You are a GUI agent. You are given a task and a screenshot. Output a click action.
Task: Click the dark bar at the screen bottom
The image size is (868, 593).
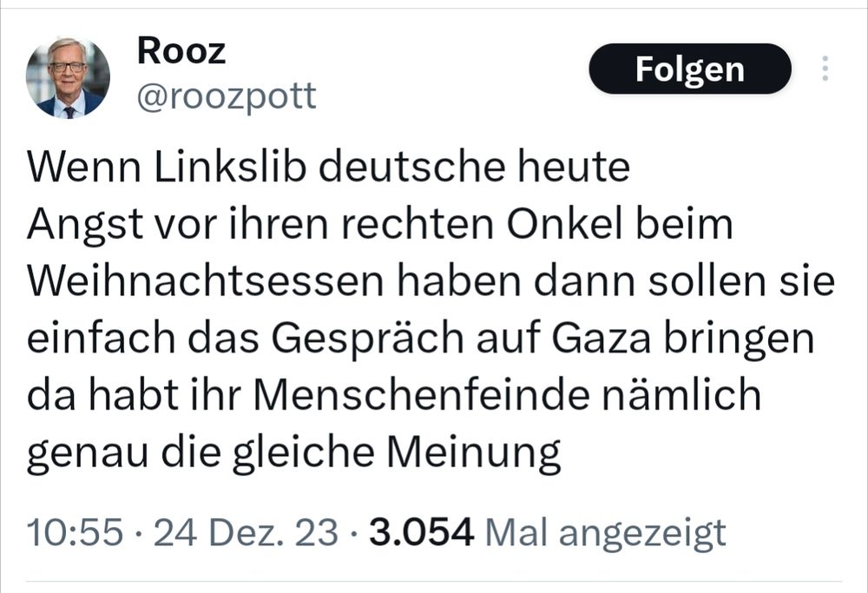pyautogui.click(x=434, y=588)
